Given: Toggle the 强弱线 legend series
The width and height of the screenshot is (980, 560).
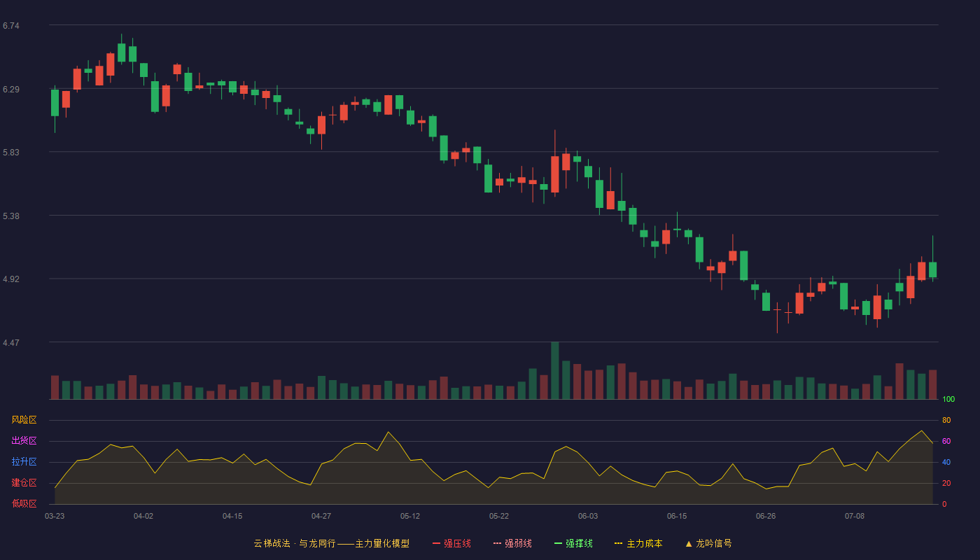Looking at the screenshot, I should click(512, 543).
